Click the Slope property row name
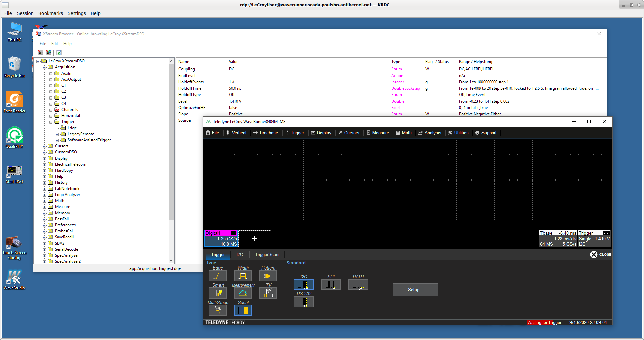Screen dimensions: 644x340 point(183,114)
